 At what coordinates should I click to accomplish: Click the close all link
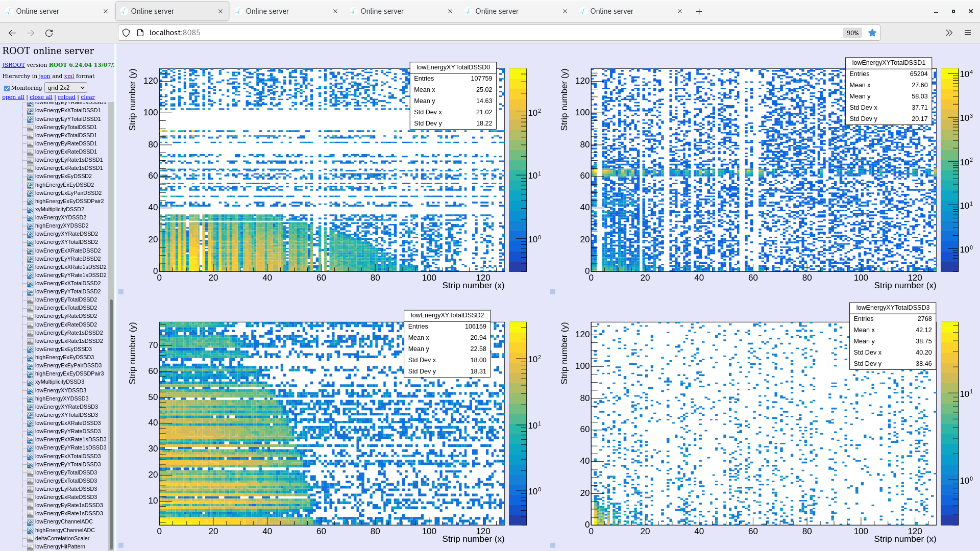click(41, 97)
